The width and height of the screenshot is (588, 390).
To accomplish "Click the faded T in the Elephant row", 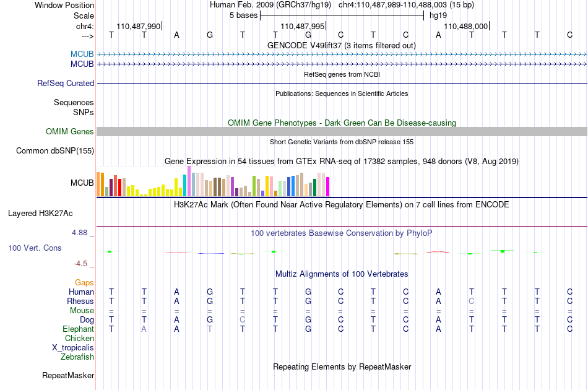I will coord(210,329).
